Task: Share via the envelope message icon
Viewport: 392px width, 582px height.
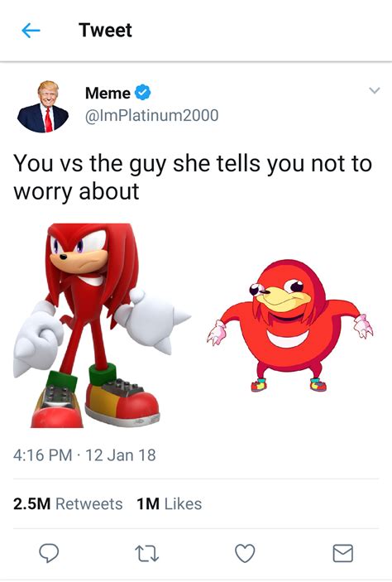Action: tap(342, 553)
